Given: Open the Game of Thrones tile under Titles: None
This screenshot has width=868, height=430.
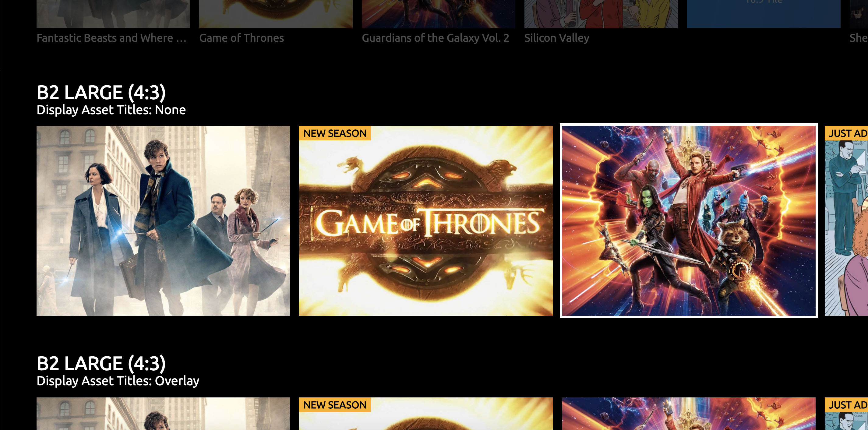Looking at the screenshot, I should 426,221.
